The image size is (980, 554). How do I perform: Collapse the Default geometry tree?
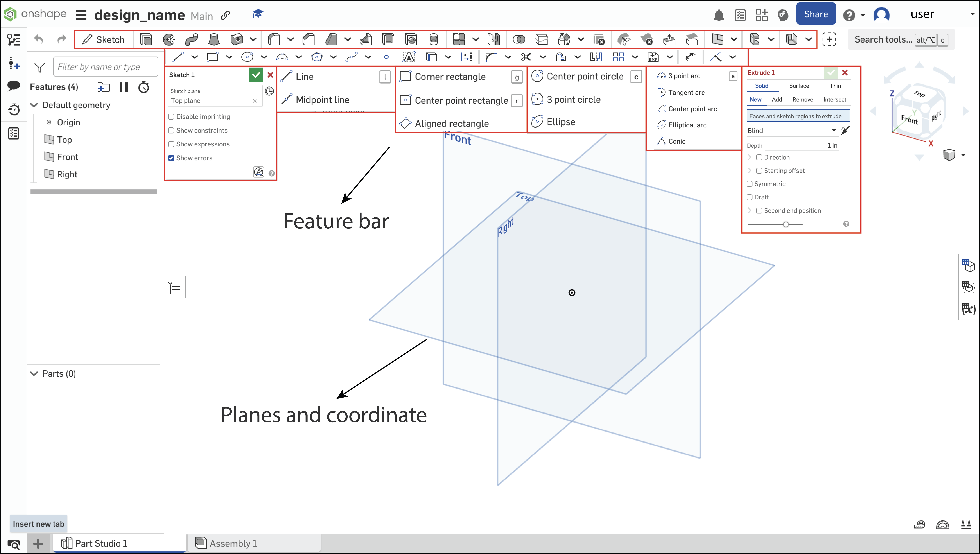(x=34, y=105)
